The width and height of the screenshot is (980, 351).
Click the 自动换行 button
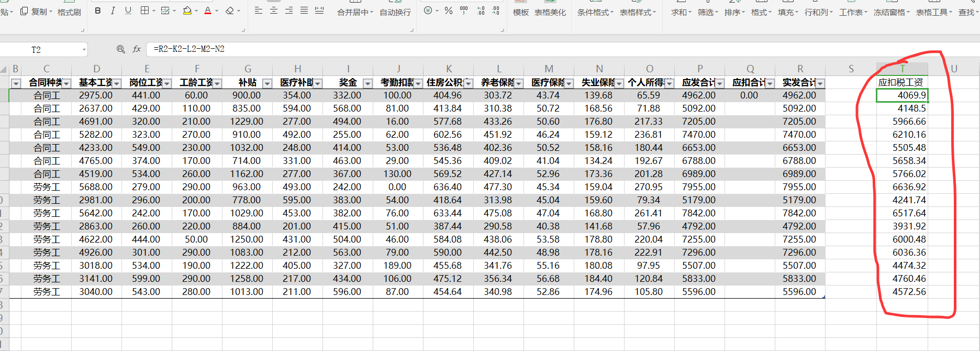click(395, 12)
